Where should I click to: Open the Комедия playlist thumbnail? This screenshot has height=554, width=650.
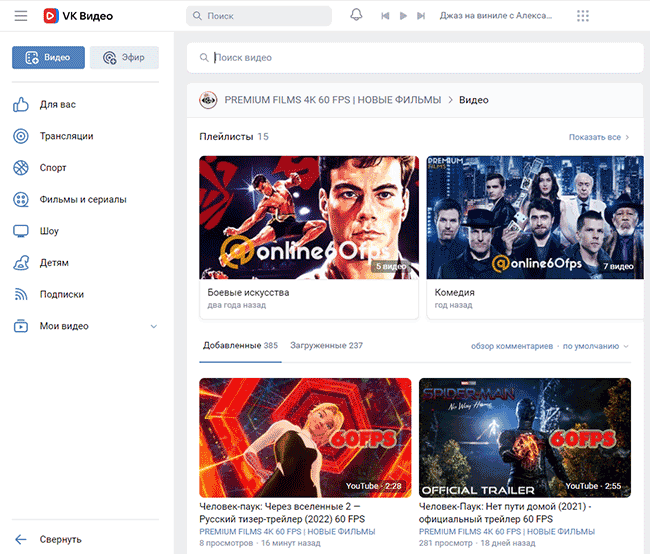click(535, 217)
